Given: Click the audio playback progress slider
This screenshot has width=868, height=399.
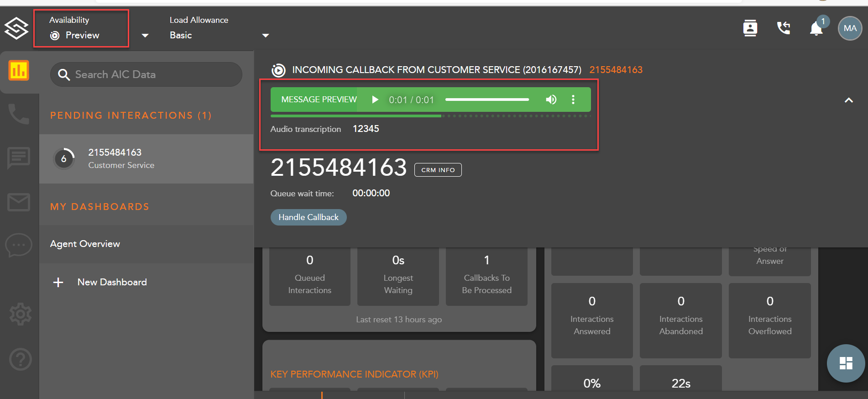Looking at the screenshot, I should coord(487,100).
